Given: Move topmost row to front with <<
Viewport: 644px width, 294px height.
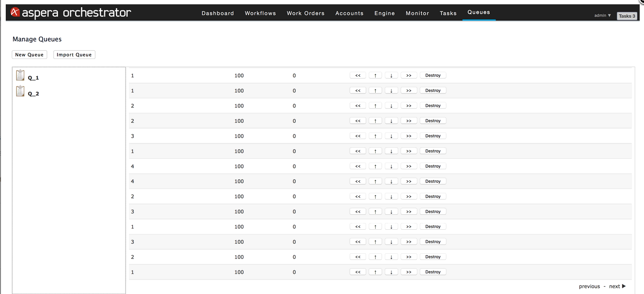Looking at the screenshot, I should click(358, 75).
